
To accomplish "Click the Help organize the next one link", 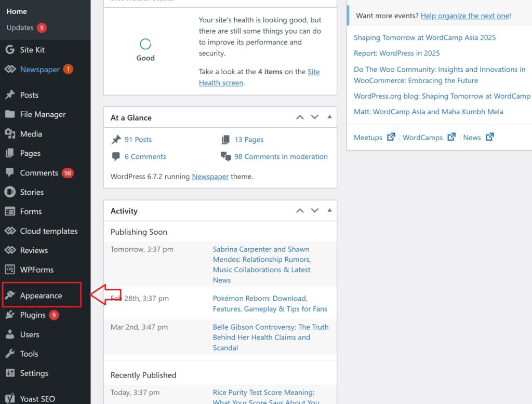I will click(x=464, y=16).
